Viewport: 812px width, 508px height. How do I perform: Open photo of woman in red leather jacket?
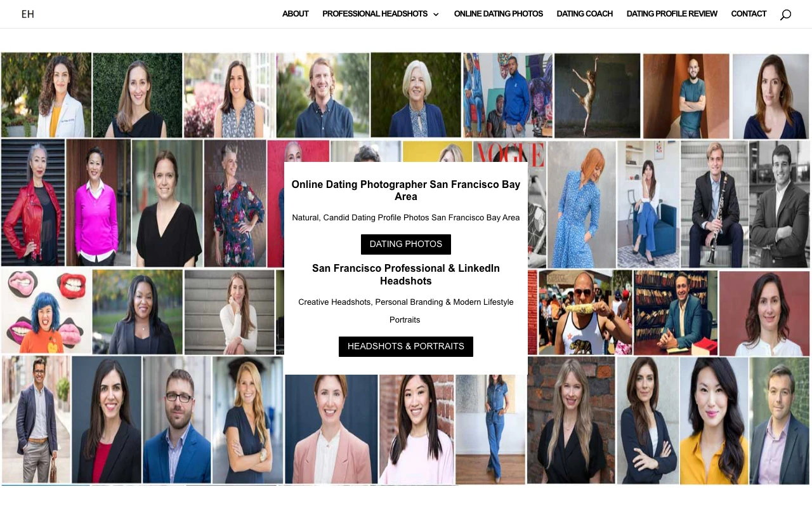33,203
